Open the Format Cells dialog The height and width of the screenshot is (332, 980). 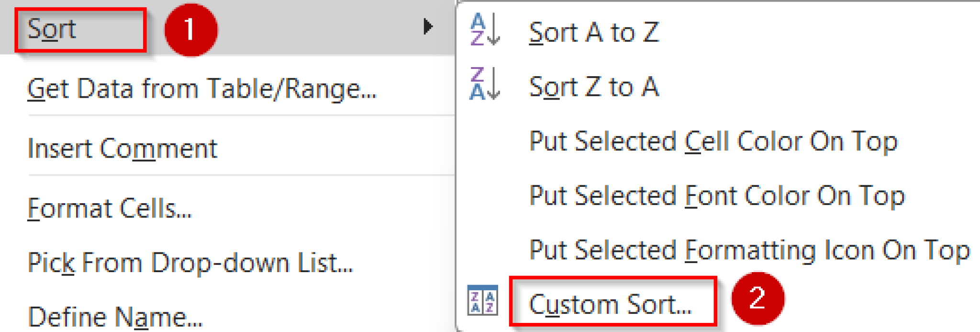click(x=110, y=208)
